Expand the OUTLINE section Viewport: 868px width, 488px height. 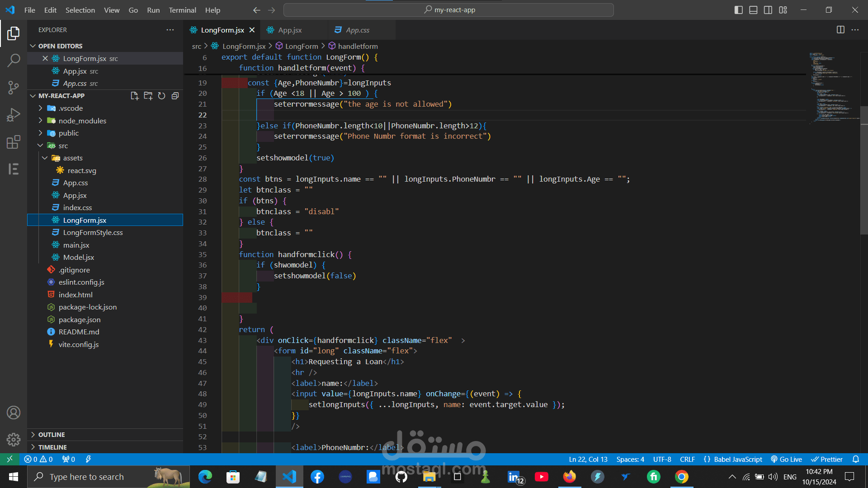52,435
